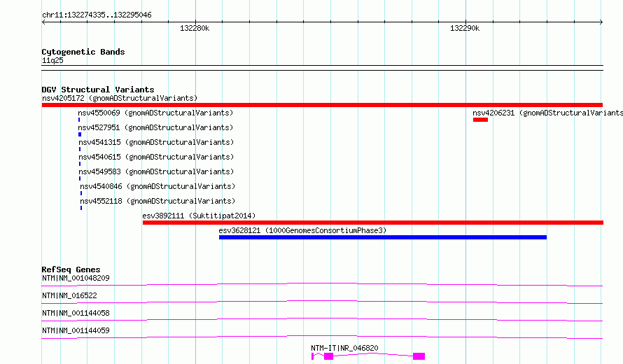Select the nsv4552118 variant label
This screenshot has width=623, height=364.
[157, 201]
